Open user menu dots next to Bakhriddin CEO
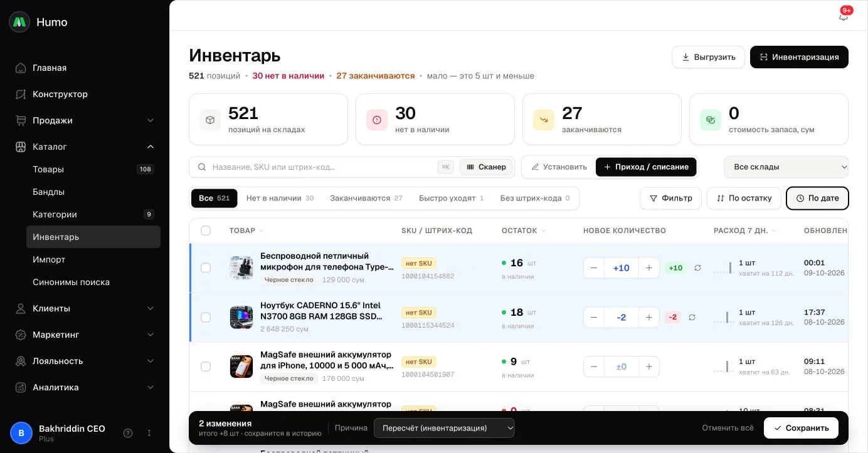The image size is (868, 453). point(149,433)
